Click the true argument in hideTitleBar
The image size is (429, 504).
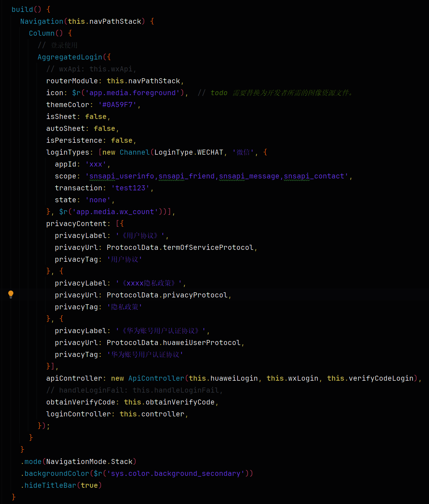pyautogui.click(x=89, y=485)
